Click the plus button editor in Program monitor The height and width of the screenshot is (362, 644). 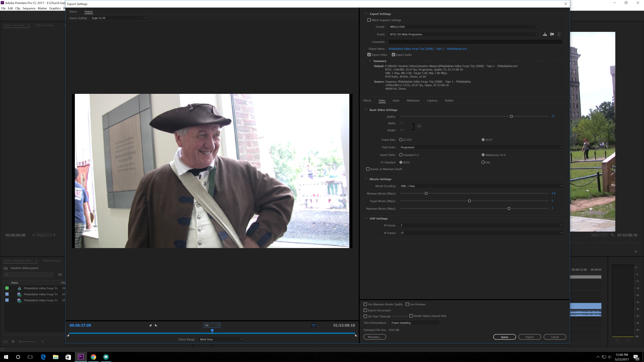[636, 252]
